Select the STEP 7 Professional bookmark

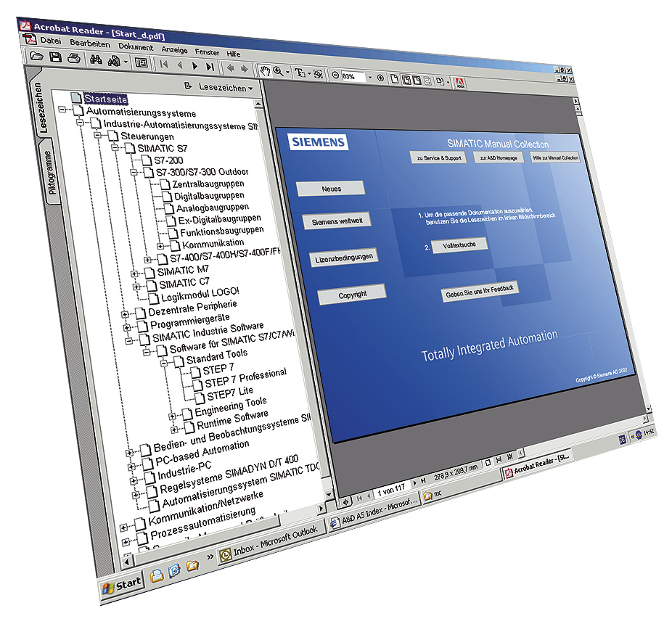coord(245,377)
